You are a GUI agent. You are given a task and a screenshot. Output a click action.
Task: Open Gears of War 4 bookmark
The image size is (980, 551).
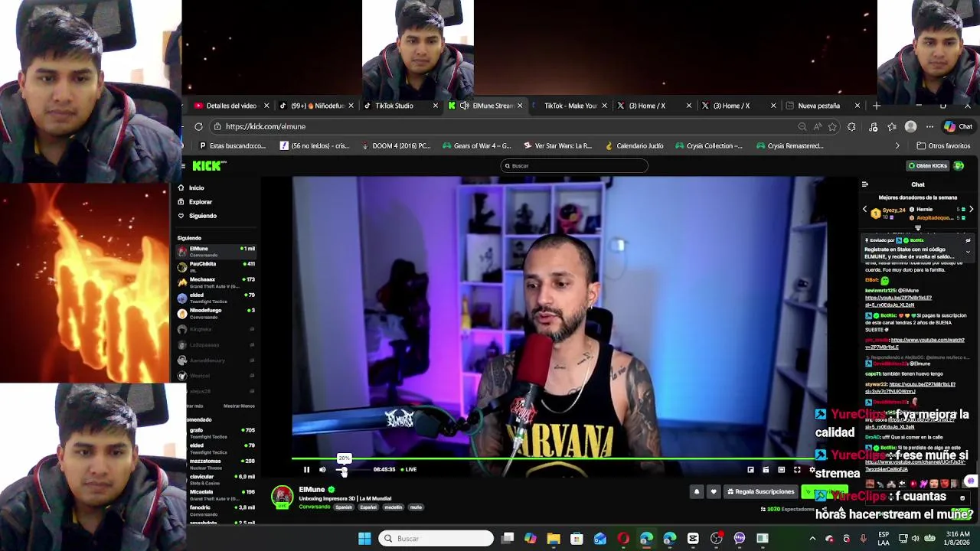(x=477, y=145)
